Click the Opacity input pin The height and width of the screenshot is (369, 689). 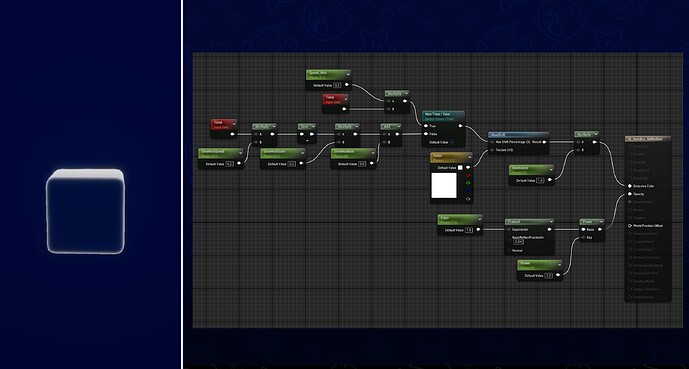(630, 194)
